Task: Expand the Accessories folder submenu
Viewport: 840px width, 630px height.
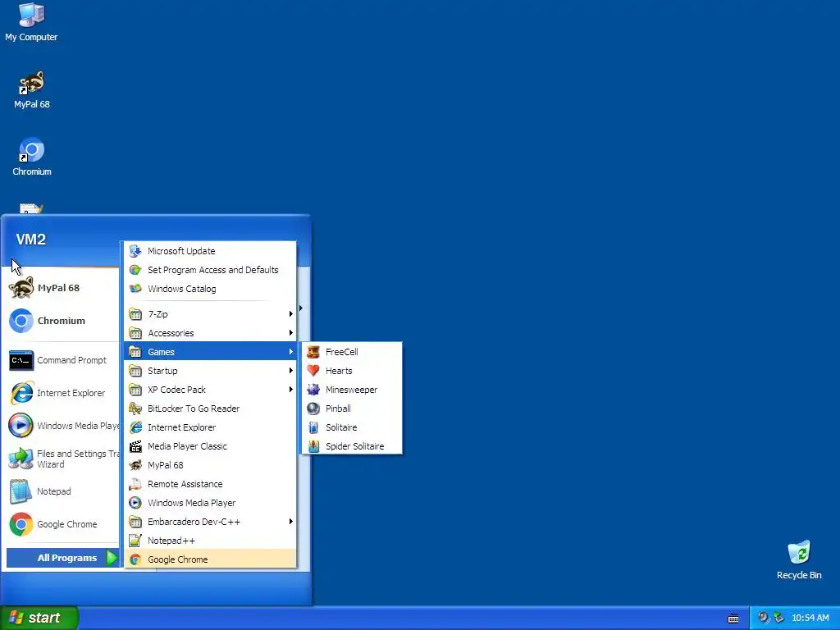Action: coord(210,333)
